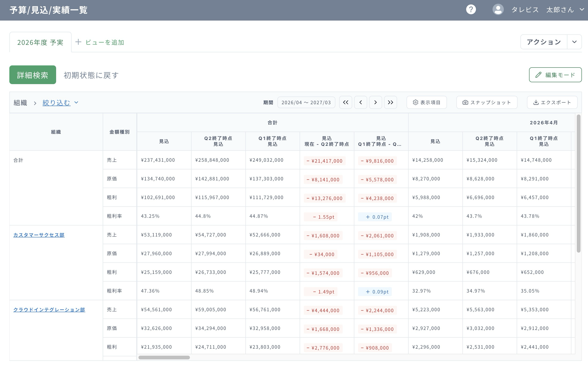Select cell ¥25,159,000

tap(164, 272)
